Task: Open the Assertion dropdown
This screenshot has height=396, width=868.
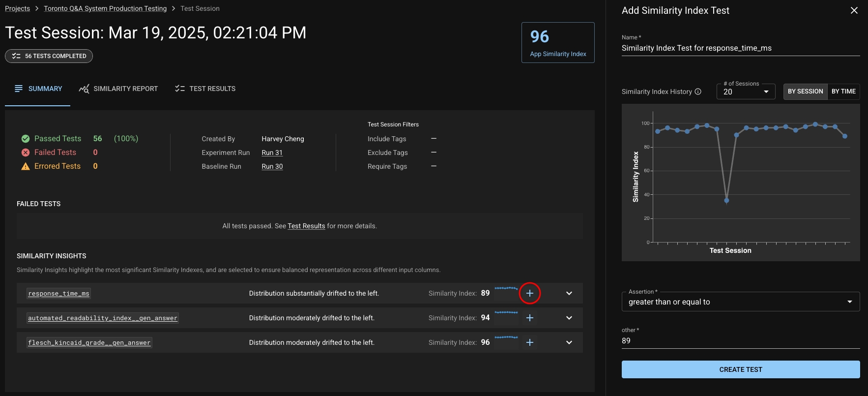Action: click(740, 302)
